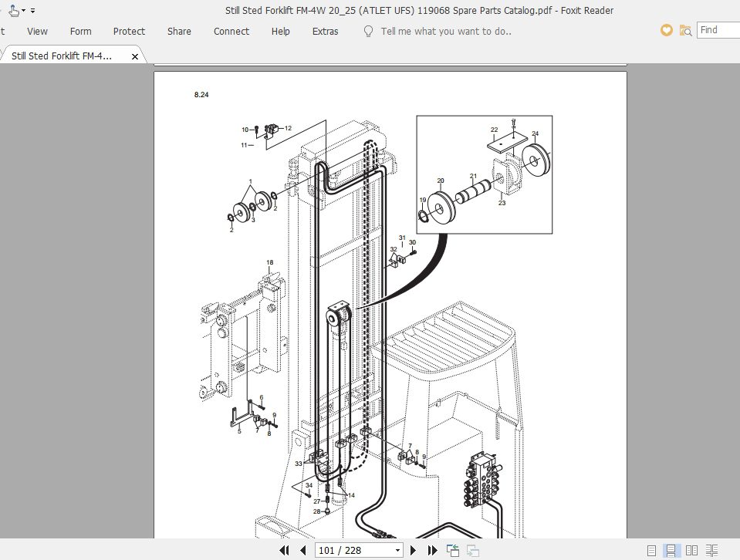
Task: Open the View menu tab
Action: (x=37, y=31)
